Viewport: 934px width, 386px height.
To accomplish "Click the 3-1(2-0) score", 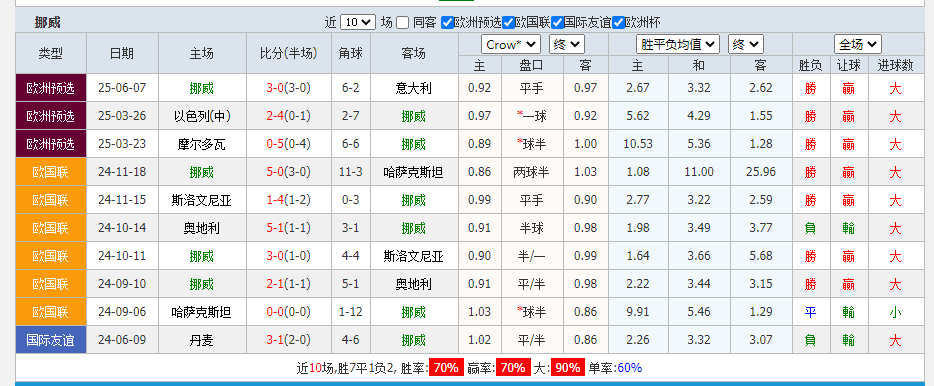I will (x=289, y=341).
